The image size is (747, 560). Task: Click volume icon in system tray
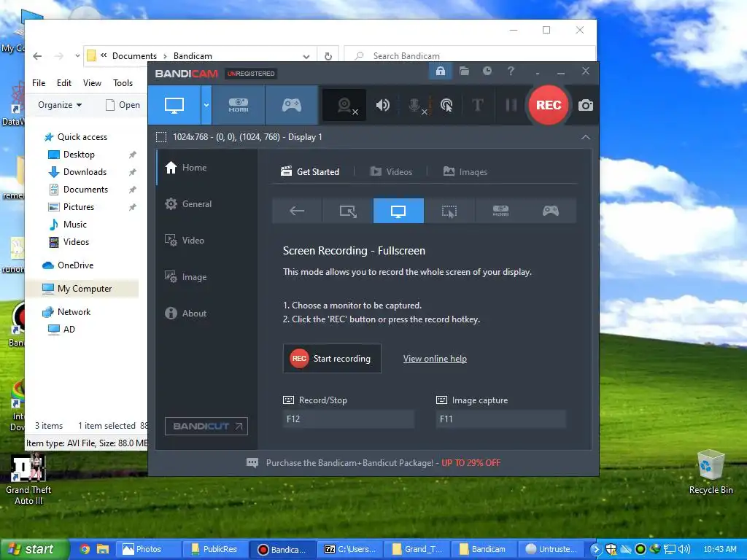[x=684, y=549]
